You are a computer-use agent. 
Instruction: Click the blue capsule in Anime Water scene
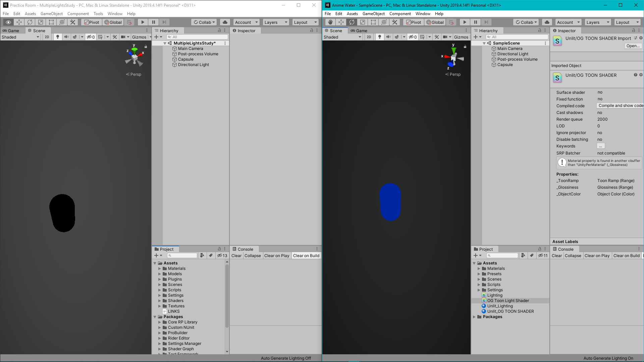pos(390,202)
